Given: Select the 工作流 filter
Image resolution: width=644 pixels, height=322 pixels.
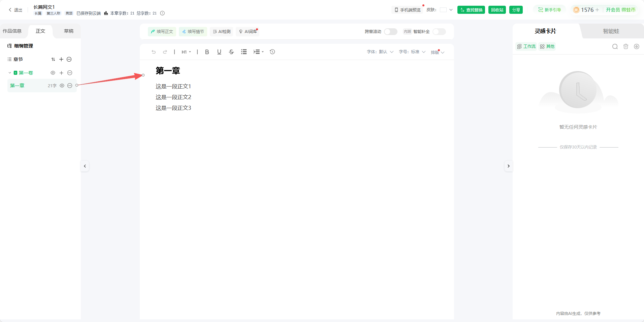Looking at the screenshot, I should tap(526, 46).
